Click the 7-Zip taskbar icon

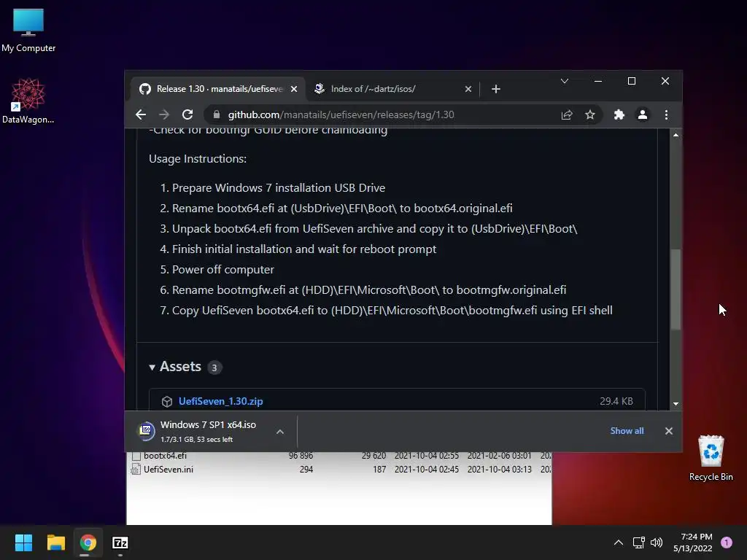[120, 542]
